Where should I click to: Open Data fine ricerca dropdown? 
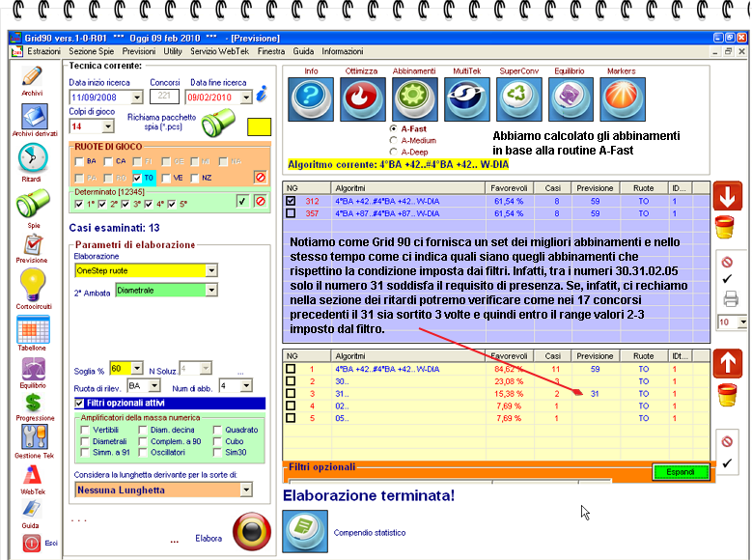[x=246, y=98]
